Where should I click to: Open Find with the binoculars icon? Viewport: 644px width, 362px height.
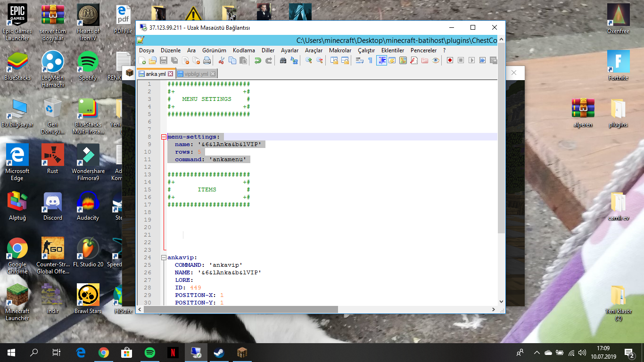pos(283,60)
